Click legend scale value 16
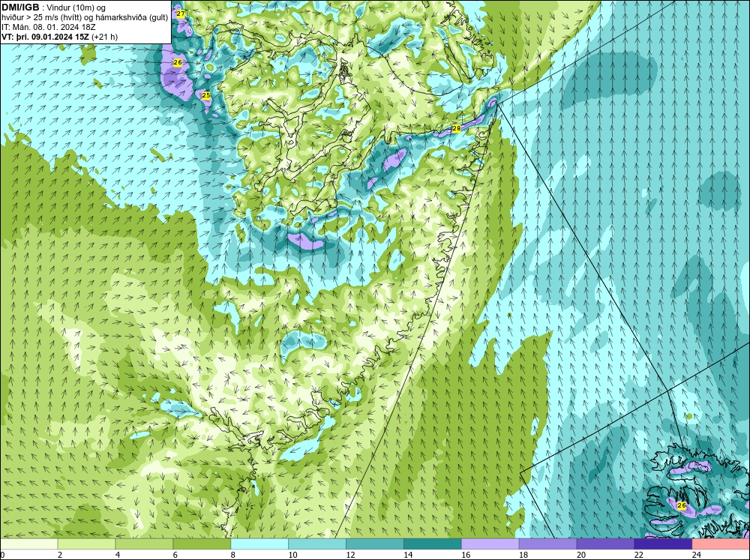 coord(466,555)
